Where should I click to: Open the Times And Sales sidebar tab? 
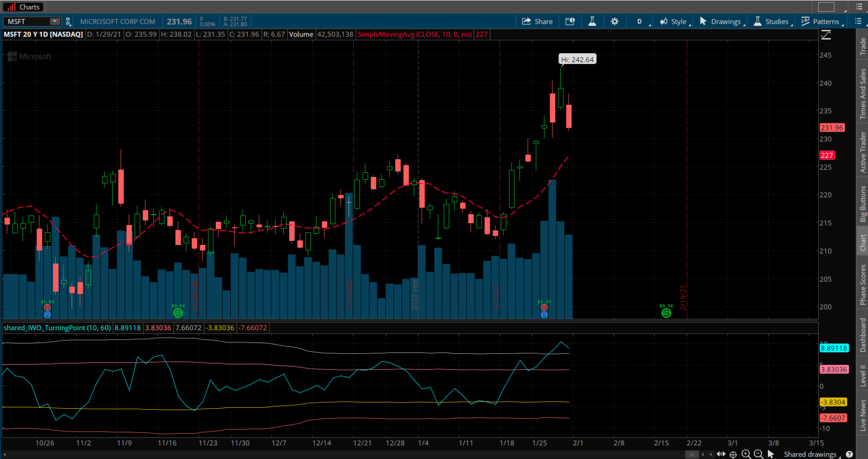click(x=863, y=94)
